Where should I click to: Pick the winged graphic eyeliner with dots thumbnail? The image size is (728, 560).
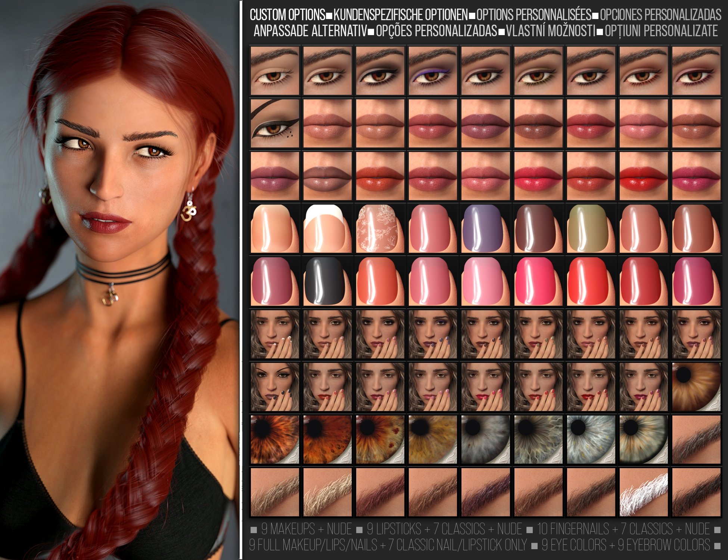pos(275,123)
